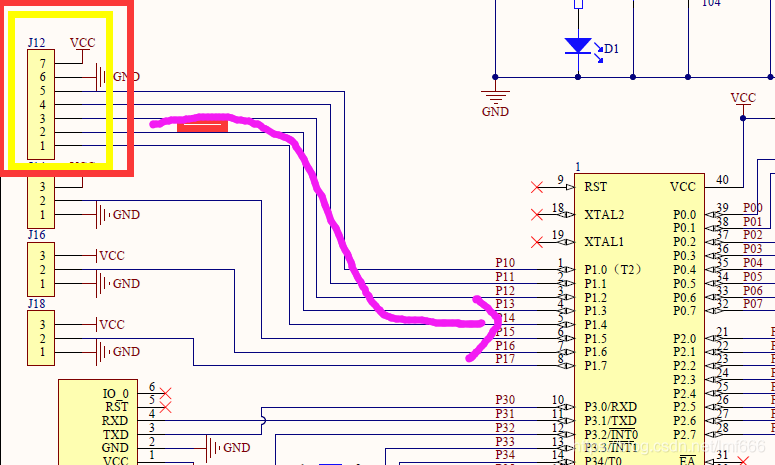Select the J18 connector body
Screen dimensions: 775x465
pos(42,338)
